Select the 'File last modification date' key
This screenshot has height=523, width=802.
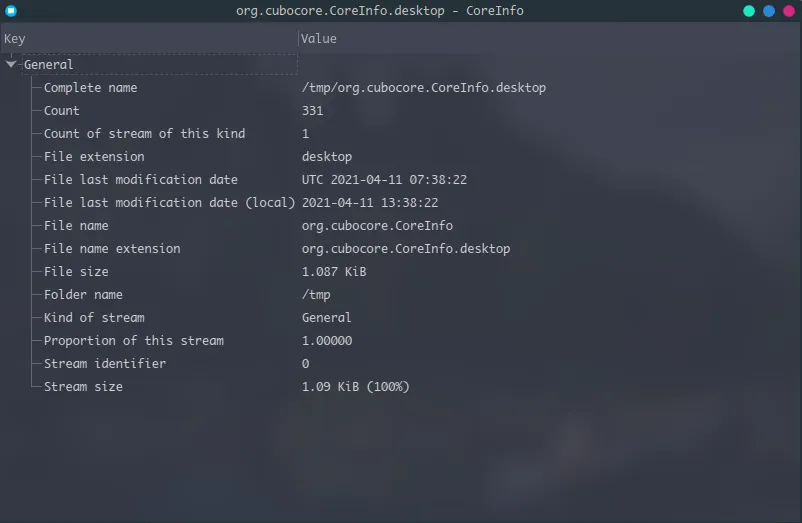141,179
